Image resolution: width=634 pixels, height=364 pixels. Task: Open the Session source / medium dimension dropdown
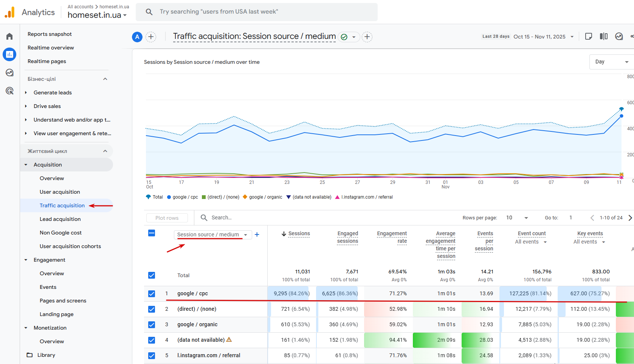pos(212,234)
